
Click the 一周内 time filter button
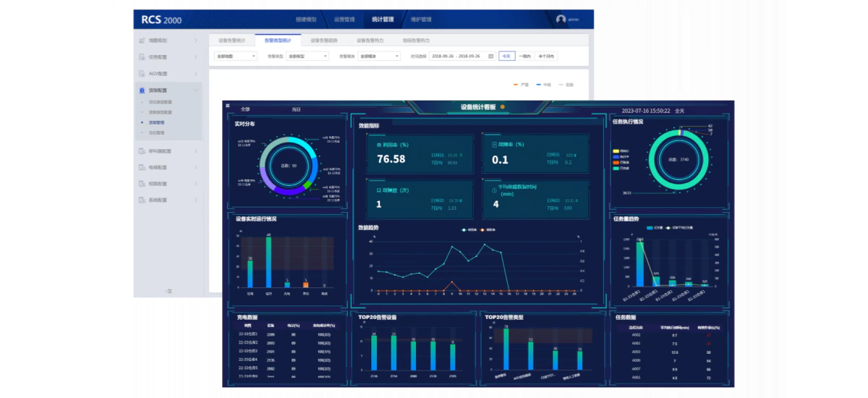tap(525, 56)
